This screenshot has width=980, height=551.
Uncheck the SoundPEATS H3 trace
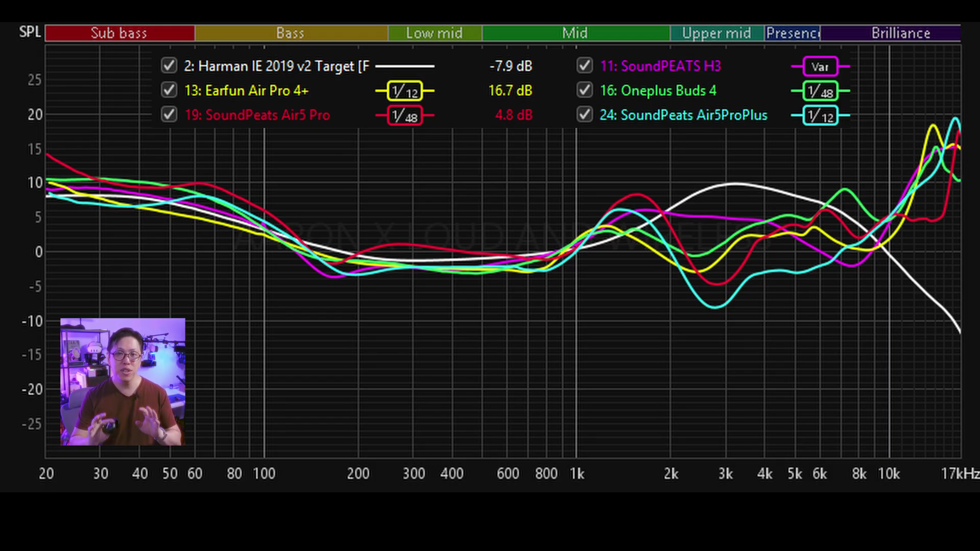point(585,66)
